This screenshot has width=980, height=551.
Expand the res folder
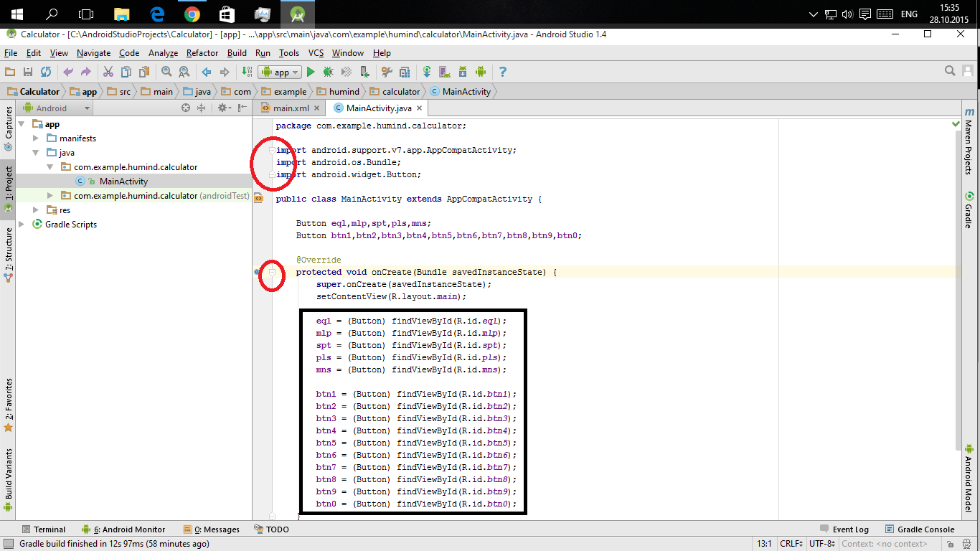(x=36, y=210)
